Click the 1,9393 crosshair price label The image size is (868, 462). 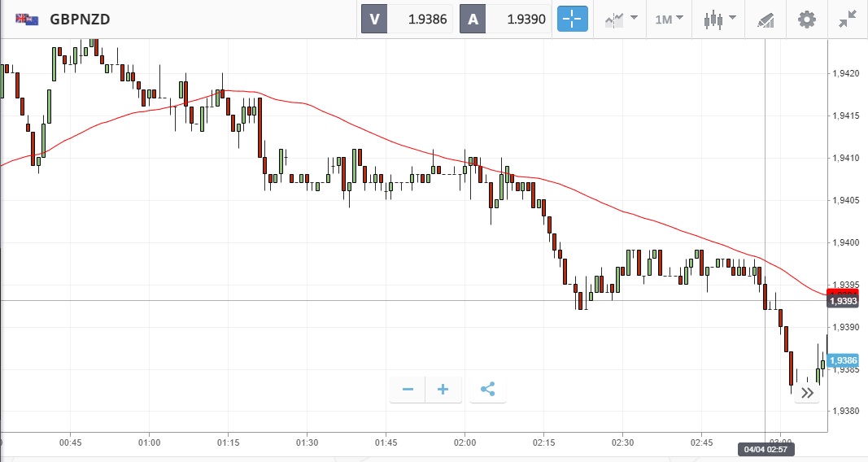(843, 301)
